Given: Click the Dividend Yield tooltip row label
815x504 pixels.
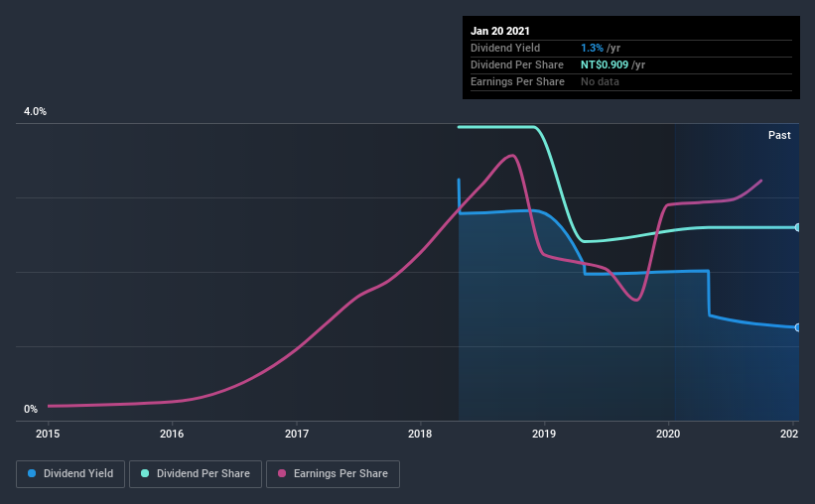Looking at the screenshot, I should [x=505, y=48].
